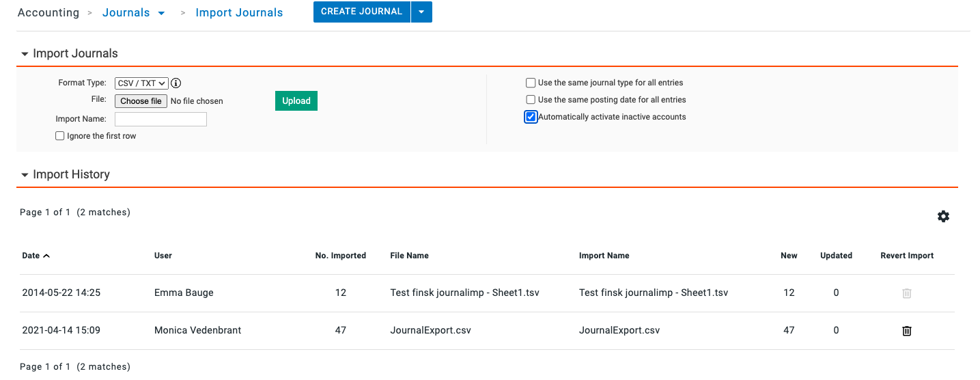
Task: Click the Revert Import column header
Action: tap(907, 256)
